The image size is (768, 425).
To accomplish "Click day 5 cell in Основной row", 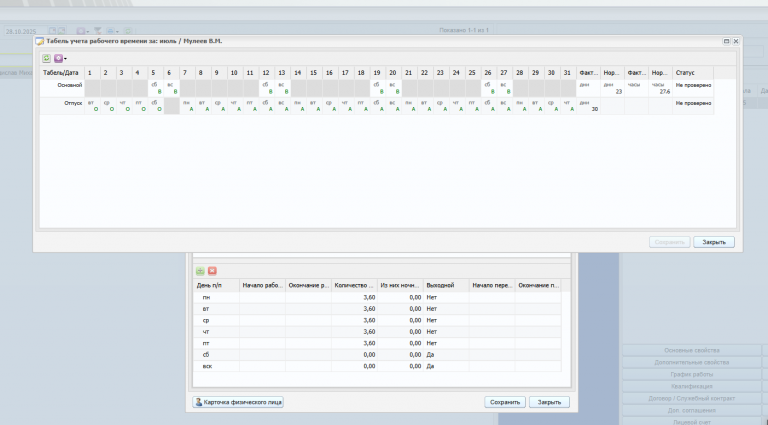I will click(156, 88).
